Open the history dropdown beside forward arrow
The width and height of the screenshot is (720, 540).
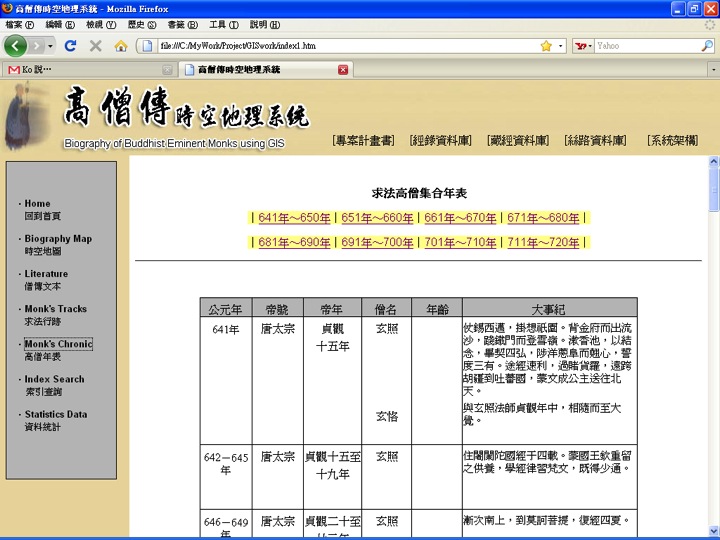point(50,46)
